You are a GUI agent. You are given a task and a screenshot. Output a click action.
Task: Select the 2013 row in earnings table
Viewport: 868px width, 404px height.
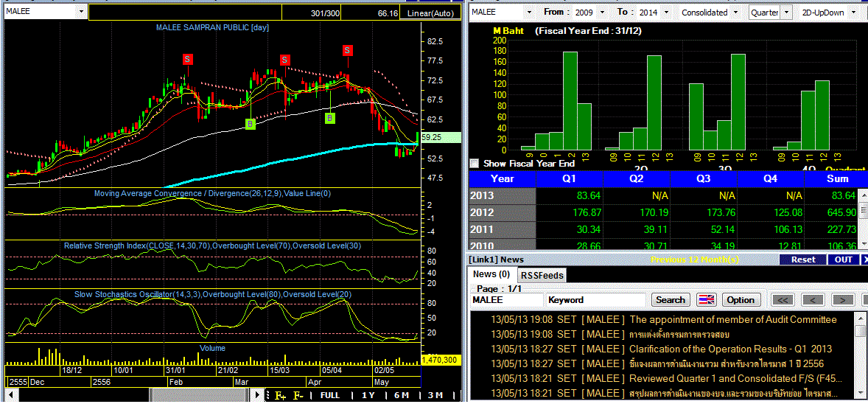click(662, 195)
